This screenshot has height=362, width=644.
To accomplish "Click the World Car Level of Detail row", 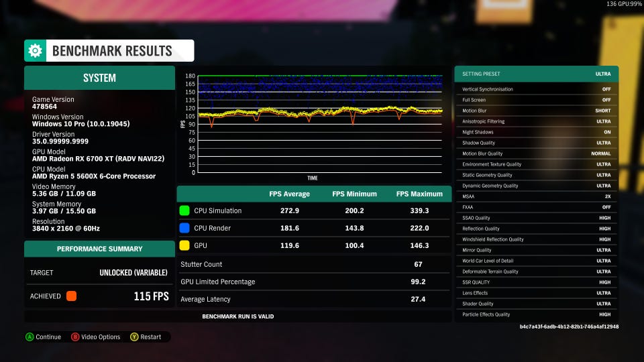I will [x=537, y=261].
